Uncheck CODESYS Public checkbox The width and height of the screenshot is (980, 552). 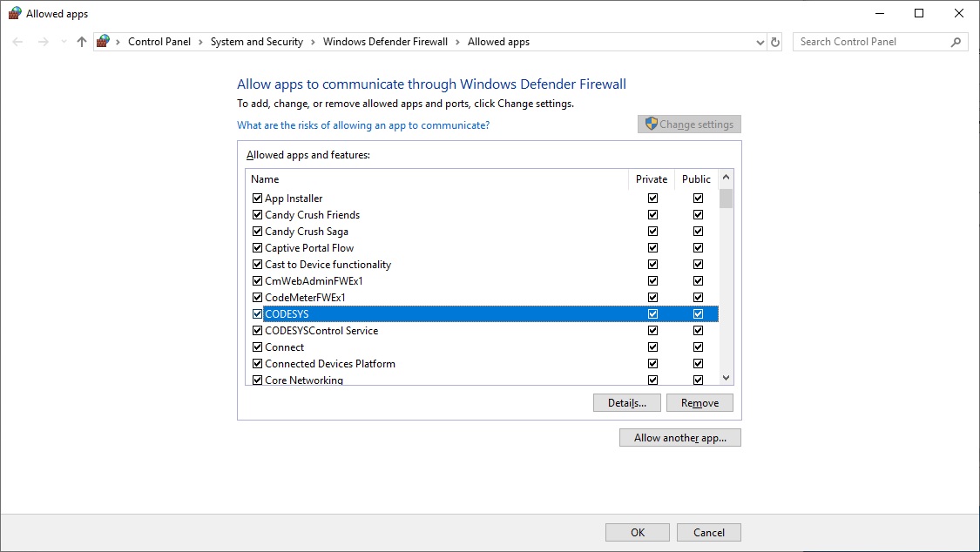coord(698,314)
